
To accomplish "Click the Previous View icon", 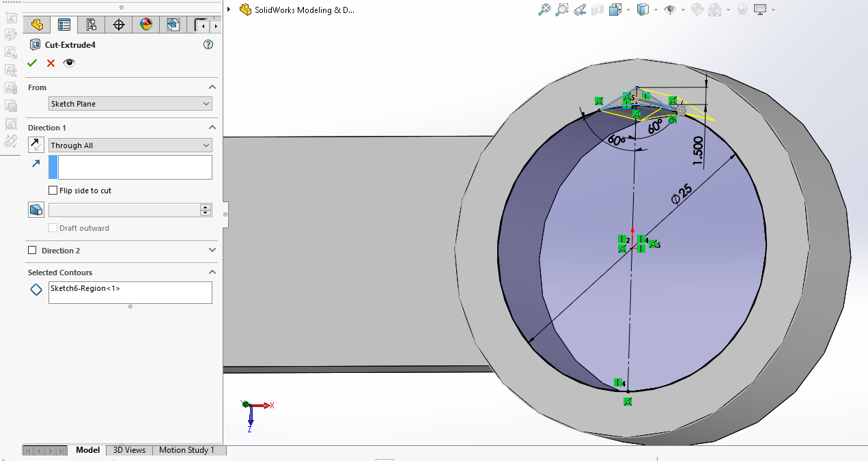I will [580, 10].
